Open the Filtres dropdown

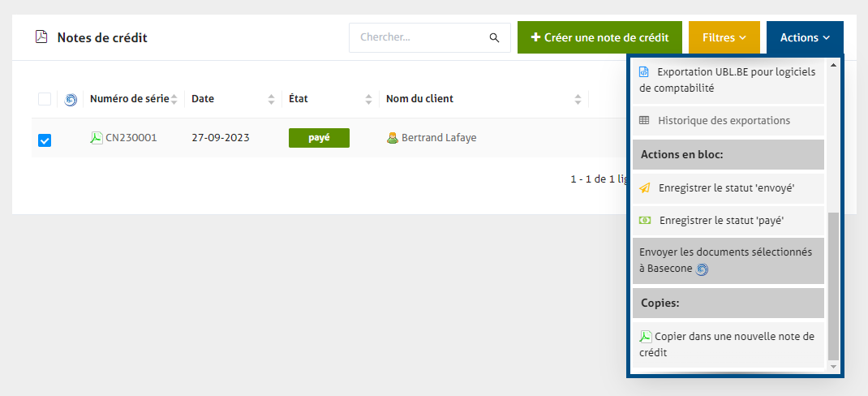724,37
